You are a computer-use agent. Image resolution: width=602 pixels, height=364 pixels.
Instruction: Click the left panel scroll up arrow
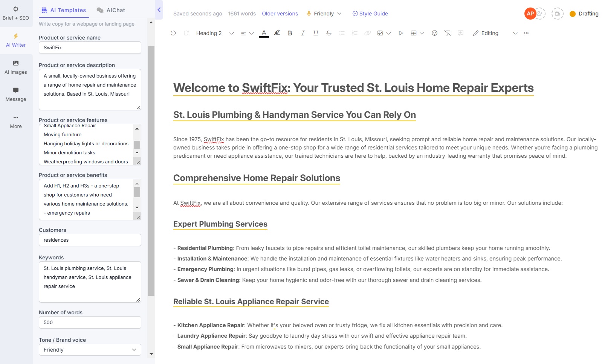tap(151, 23)
